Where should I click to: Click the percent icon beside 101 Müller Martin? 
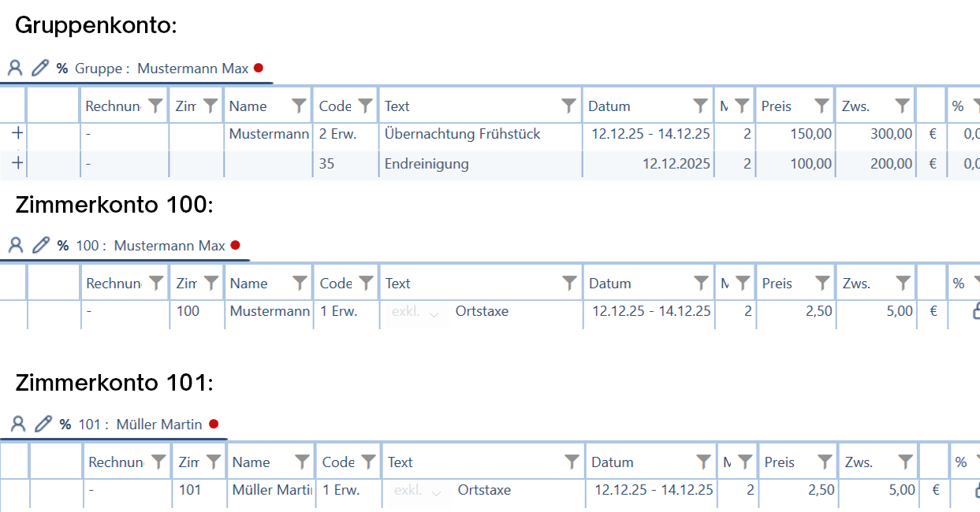coord(65,425)
